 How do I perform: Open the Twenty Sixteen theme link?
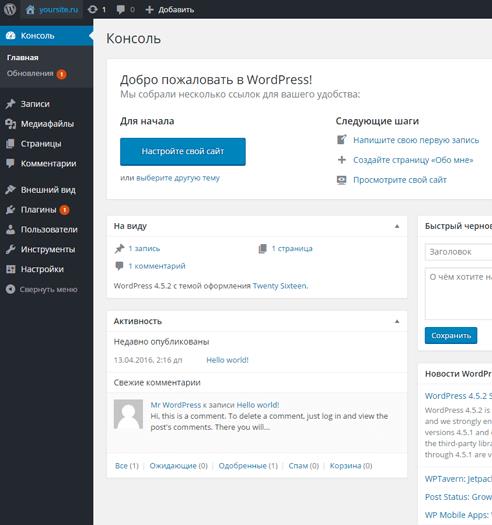coord(279,286)
